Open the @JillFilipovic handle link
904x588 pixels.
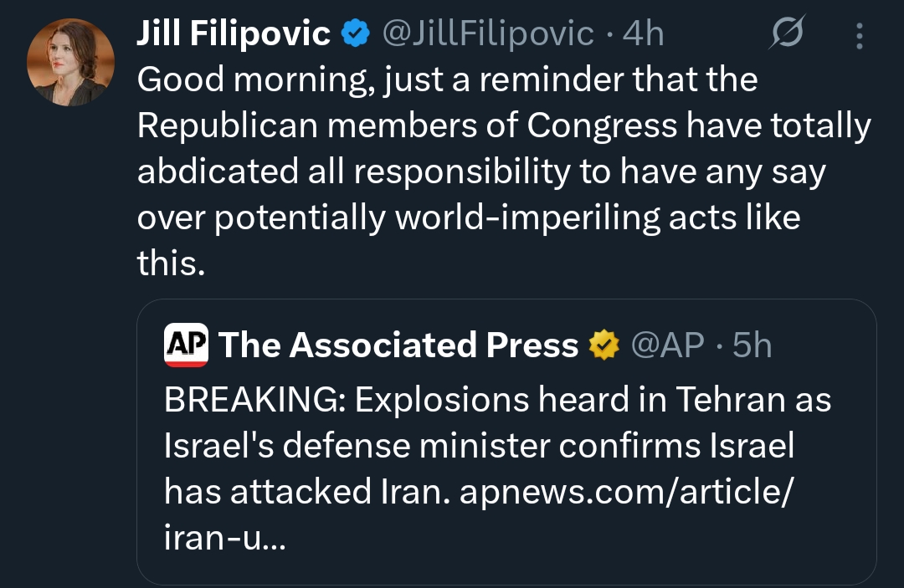pos(487,33)
